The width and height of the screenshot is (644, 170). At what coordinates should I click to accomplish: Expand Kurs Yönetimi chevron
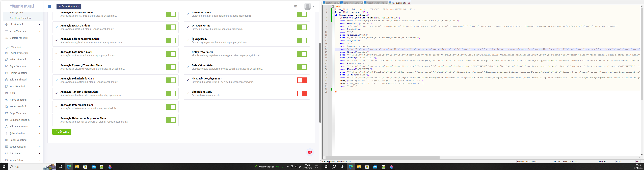point(40,86)
